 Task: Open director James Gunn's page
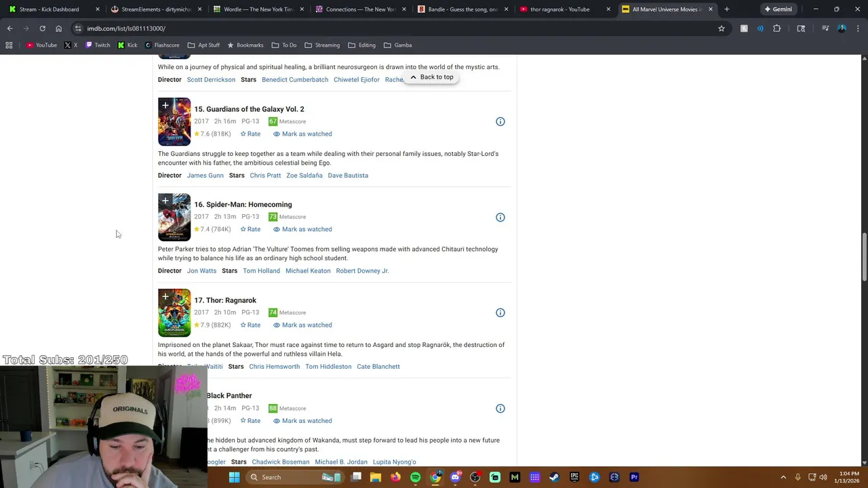click(205, 176)
